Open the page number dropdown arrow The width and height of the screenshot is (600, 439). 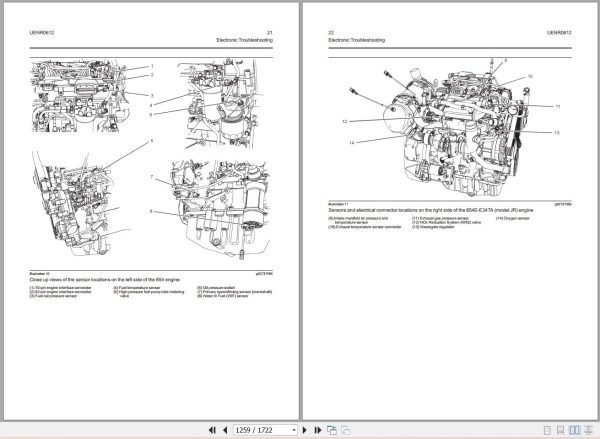click(294, 430)
